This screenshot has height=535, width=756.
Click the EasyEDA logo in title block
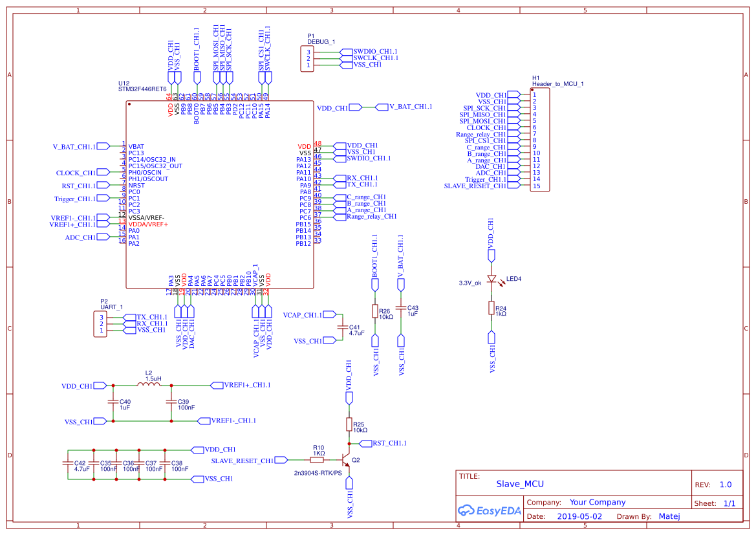pyautogui.click(x=488, y=510)
